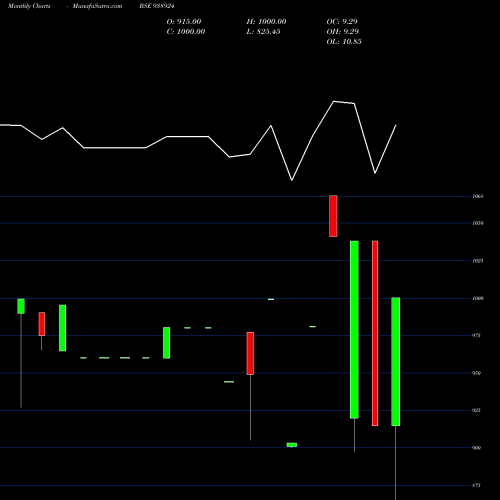Screen dimensions: 500x500
Task: Click the 'BSE 938924' symbol label
Action: [157, 6]
